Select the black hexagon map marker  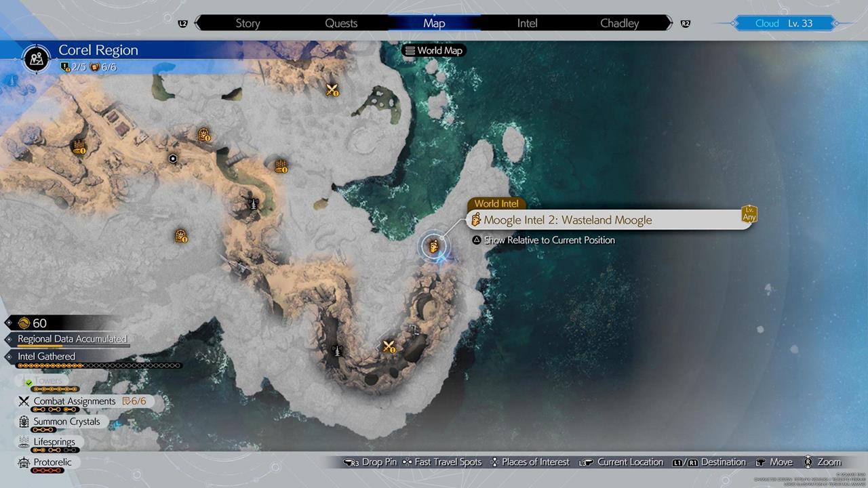(x=173, y=159)
